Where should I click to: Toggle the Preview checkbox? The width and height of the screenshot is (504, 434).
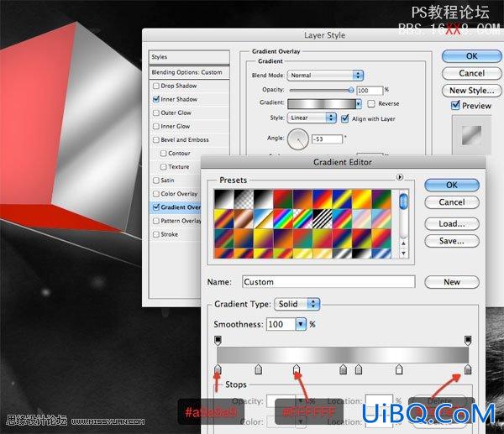tap(455, 105)
